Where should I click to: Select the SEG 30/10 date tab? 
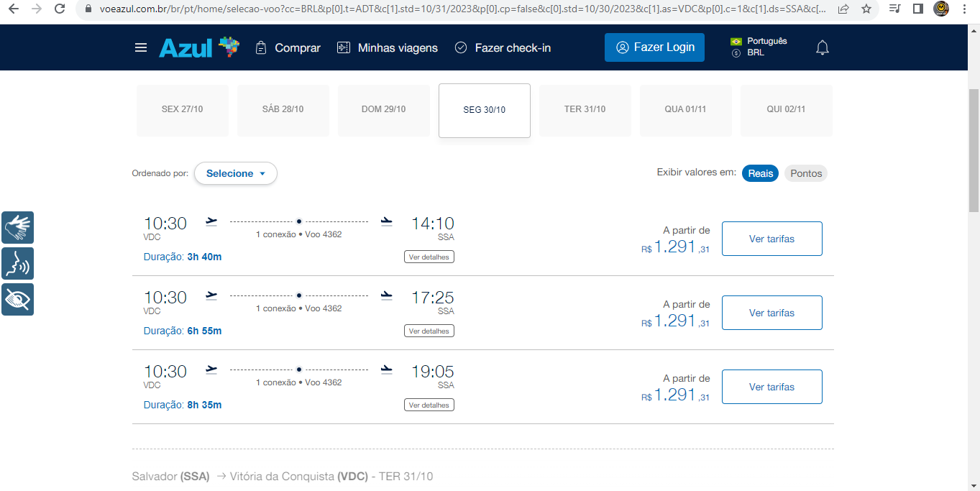coord(485,111)
